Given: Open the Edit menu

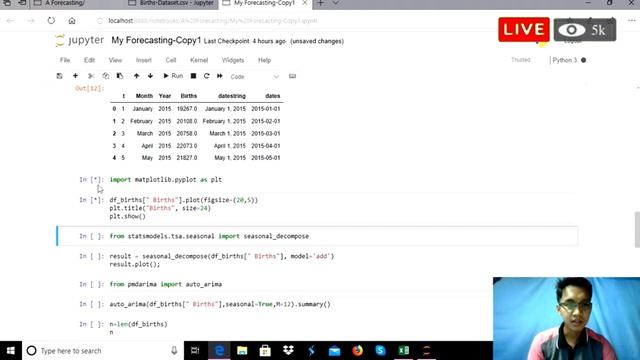Looking at the screenshot, I should point(89,60).
